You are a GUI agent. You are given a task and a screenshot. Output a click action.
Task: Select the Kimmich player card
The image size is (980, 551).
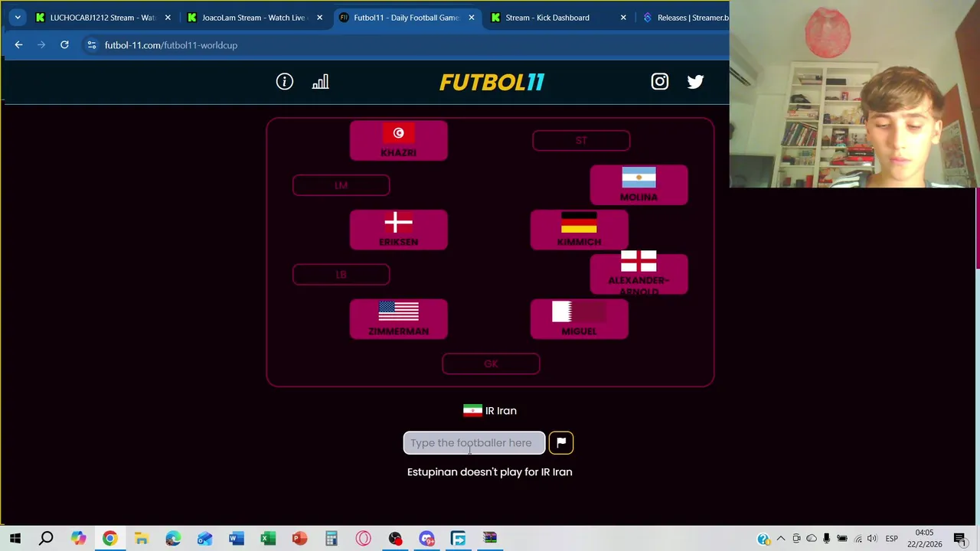coord(580,230)
